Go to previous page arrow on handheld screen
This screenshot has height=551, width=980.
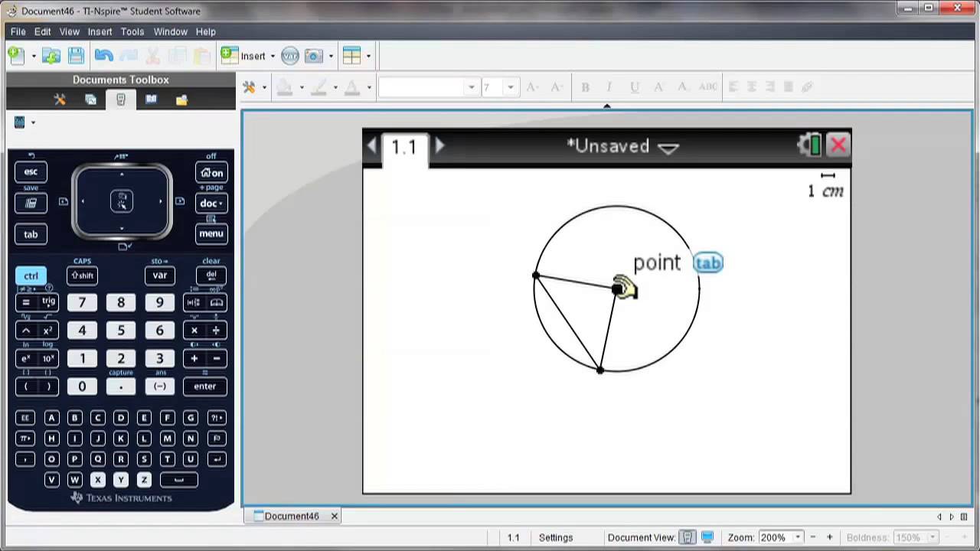(372, 145)
